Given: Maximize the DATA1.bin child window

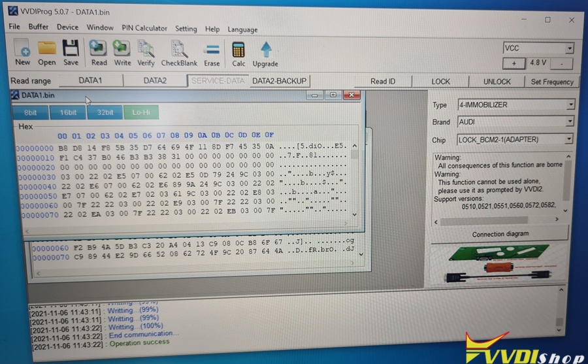Looking at the screenshot, I should coord(333,95).
